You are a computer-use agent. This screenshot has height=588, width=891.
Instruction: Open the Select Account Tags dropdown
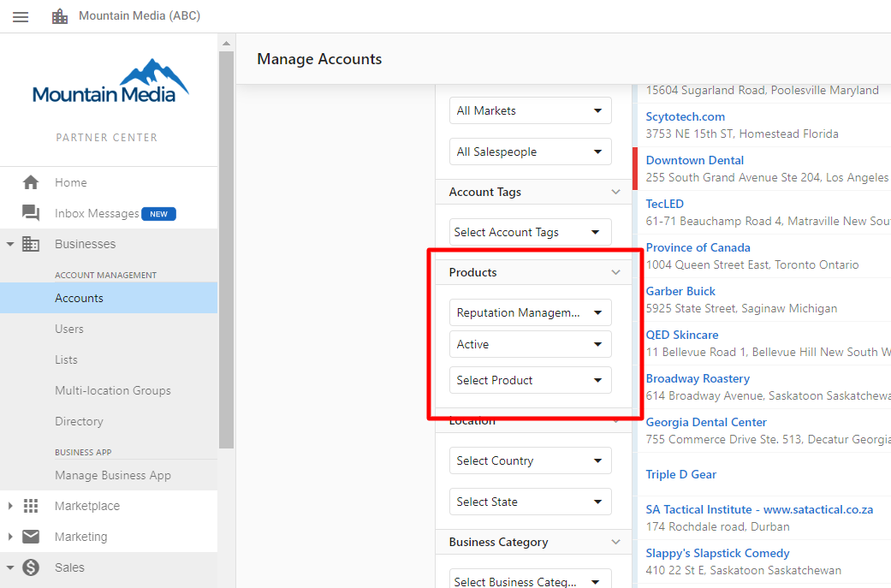click(x=530, y=232)
